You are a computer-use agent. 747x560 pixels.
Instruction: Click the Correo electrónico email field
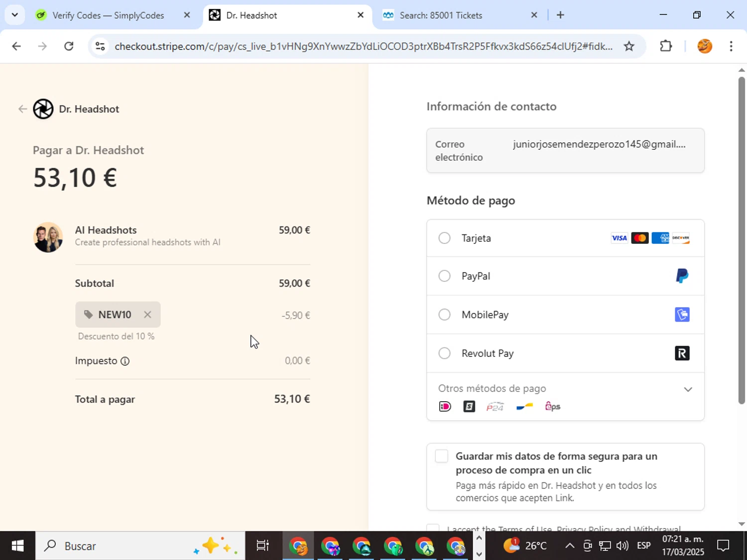[x=565, y=151]
